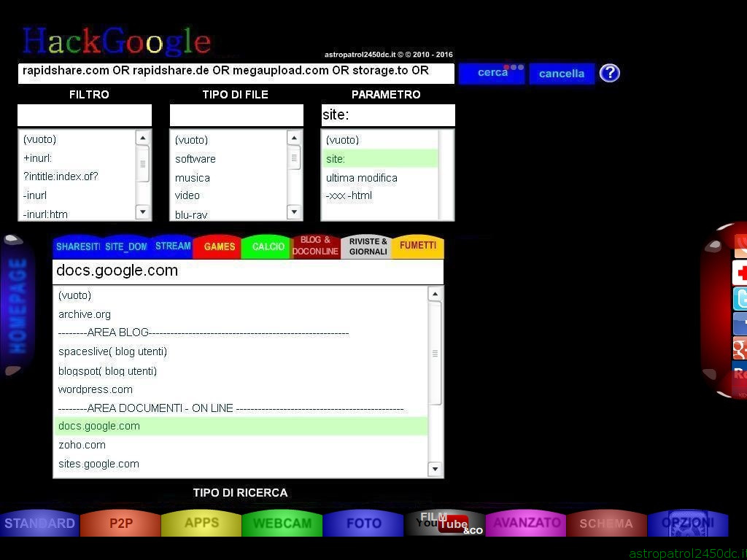Click the site list scrollbar thumb

click(435, 354)
